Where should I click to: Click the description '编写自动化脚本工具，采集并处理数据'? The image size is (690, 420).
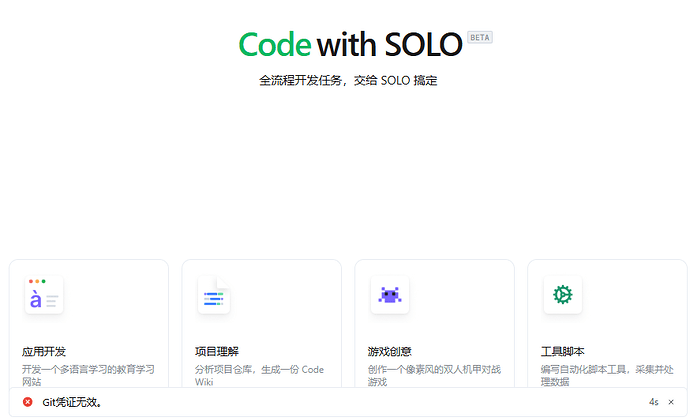607,375
